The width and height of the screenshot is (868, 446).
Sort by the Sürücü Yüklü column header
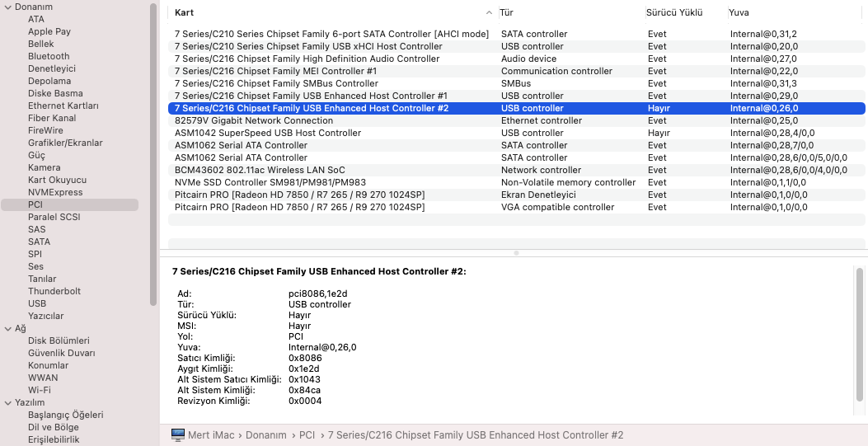[x=673, y=13]
